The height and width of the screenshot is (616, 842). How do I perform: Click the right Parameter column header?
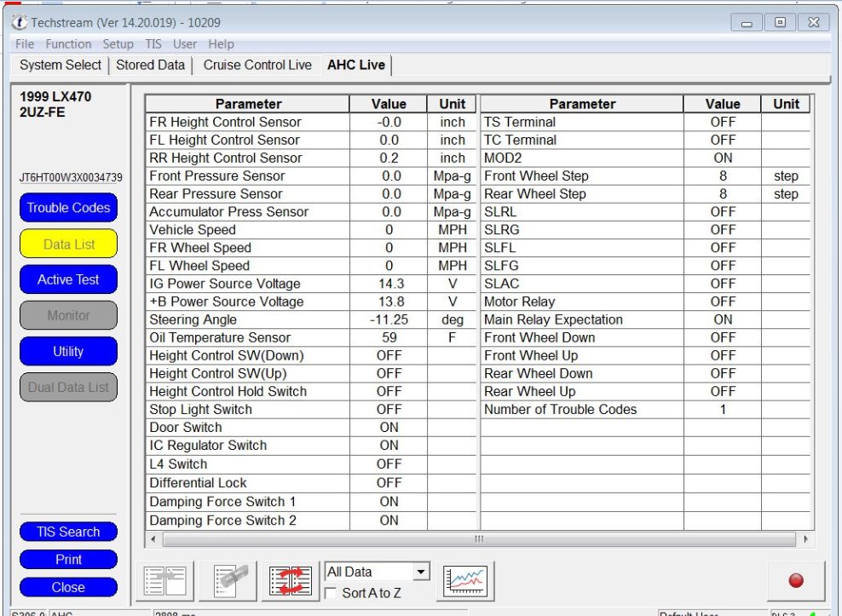[582, 104]
